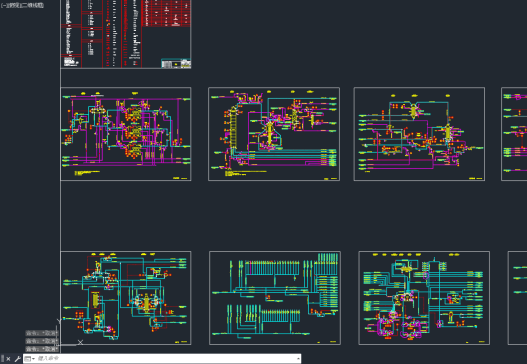
Task: Select bottom sheet with vertical cyan header pipes
Action: (x=275, y=298)
